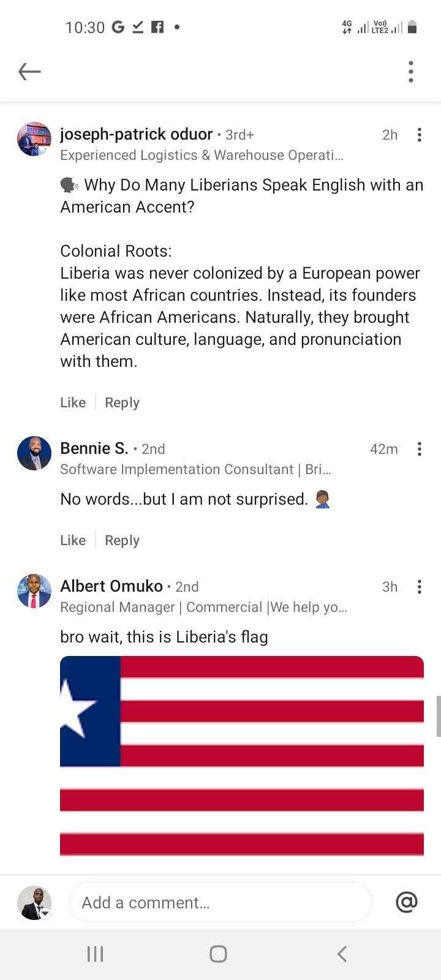
Task: Reply to Bennie S.'s comment
Action: coord(122,540)
